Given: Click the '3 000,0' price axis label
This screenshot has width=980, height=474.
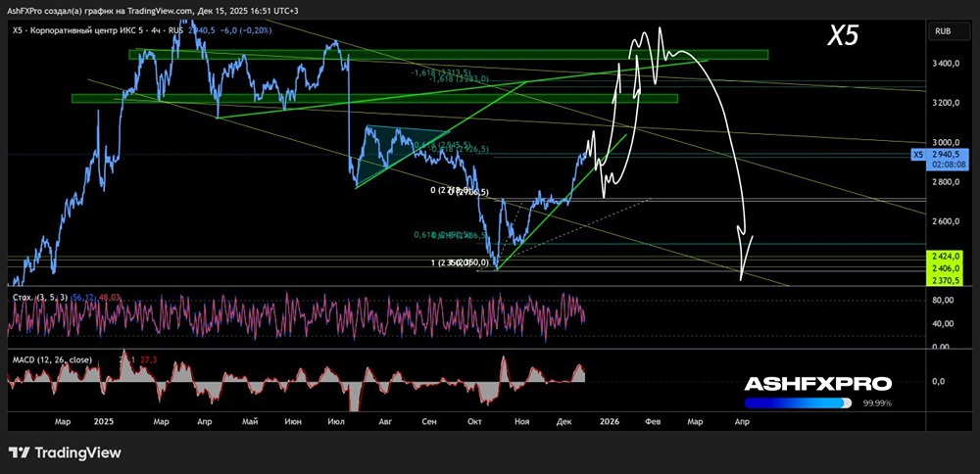Looking at the screenshot, I should coord(948,142).
